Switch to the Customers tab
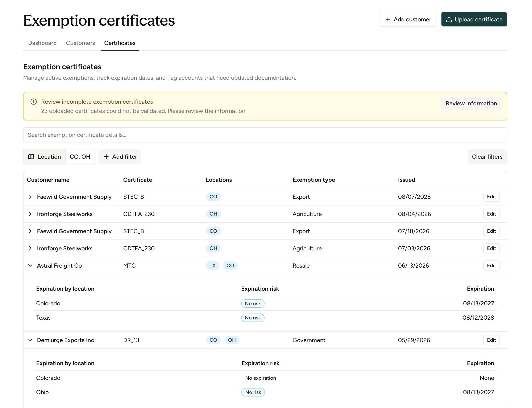 [80, 43]
